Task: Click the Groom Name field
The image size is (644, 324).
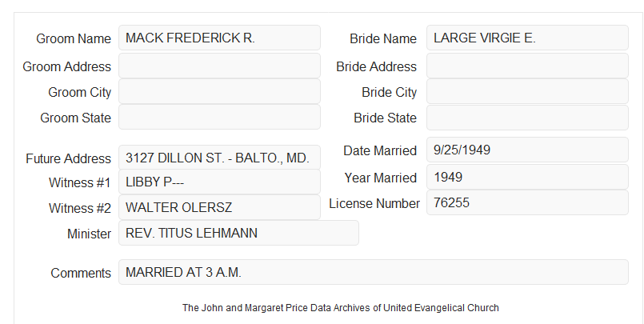Action: pyautogui.click(x=219, y=38)
